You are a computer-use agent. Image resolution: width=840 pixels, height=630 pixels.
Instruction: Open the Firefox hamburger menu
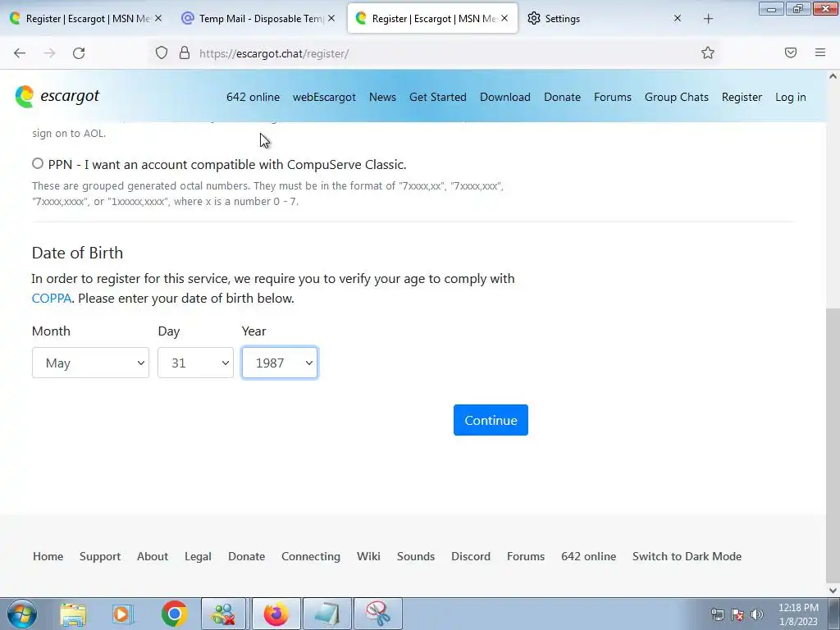point(820,52)
